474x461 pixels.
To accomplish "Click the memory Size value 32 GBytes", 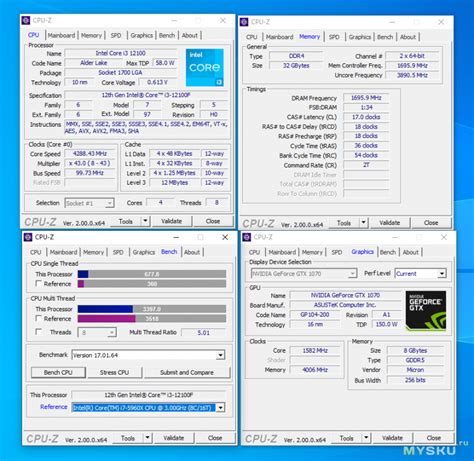I will tap(296, 66).
